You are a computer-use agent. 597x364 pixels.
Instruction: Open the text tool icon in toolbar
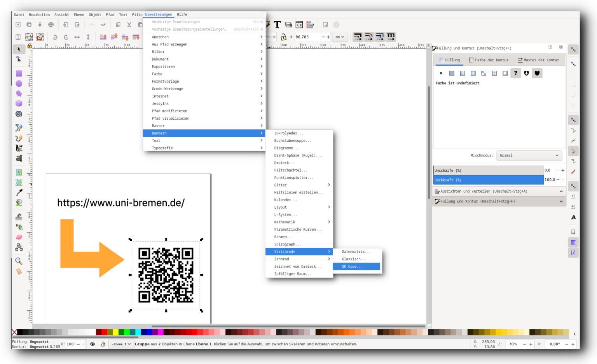pyautogui.click(x=277, y=24)
